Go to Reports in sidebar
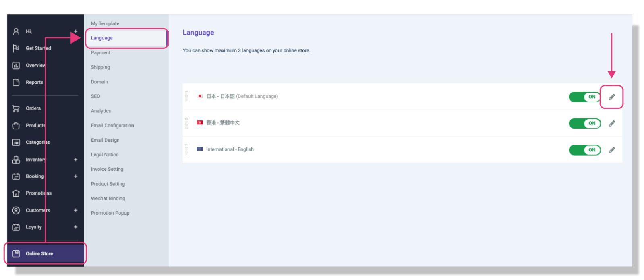The width and height of the screenshot is (644, 280). [35, 82]
